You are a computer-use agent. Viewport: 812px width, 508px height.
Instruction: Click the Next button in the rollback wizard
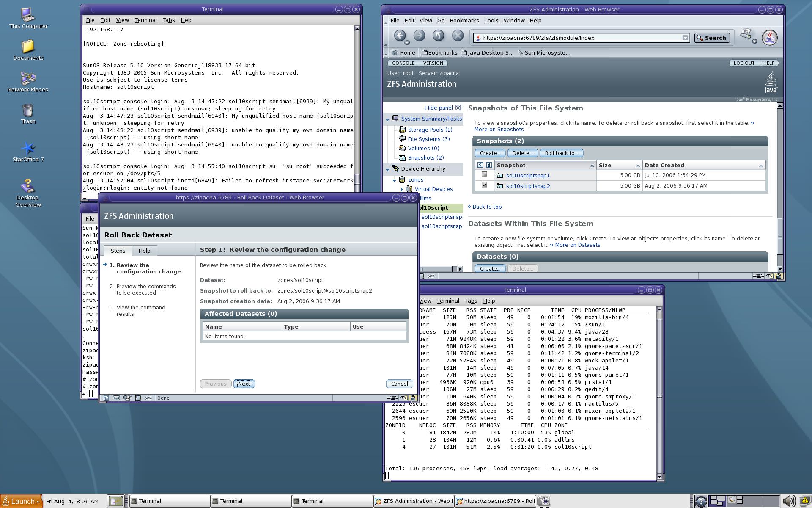pos(244,384)
